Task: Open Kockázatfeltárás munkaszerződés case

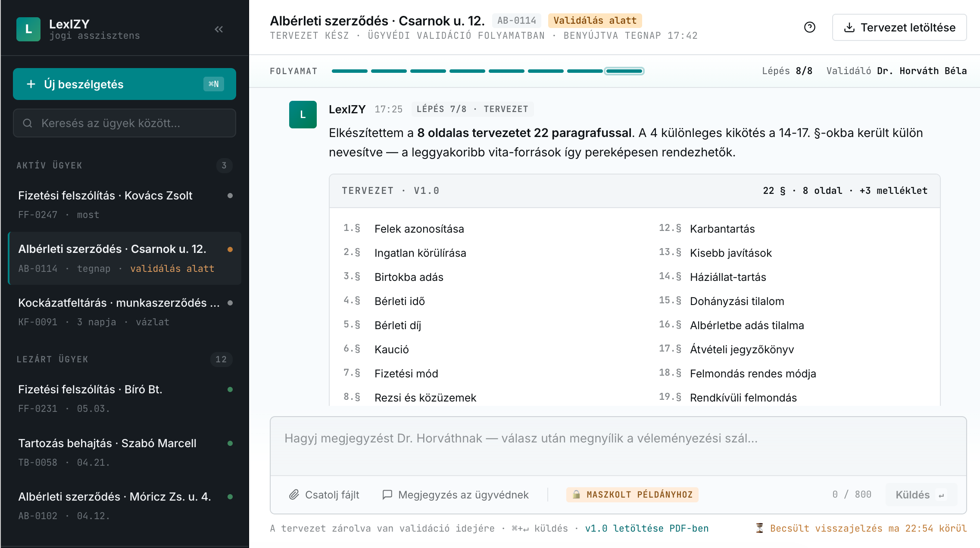Action: click(x=125, y=312)
